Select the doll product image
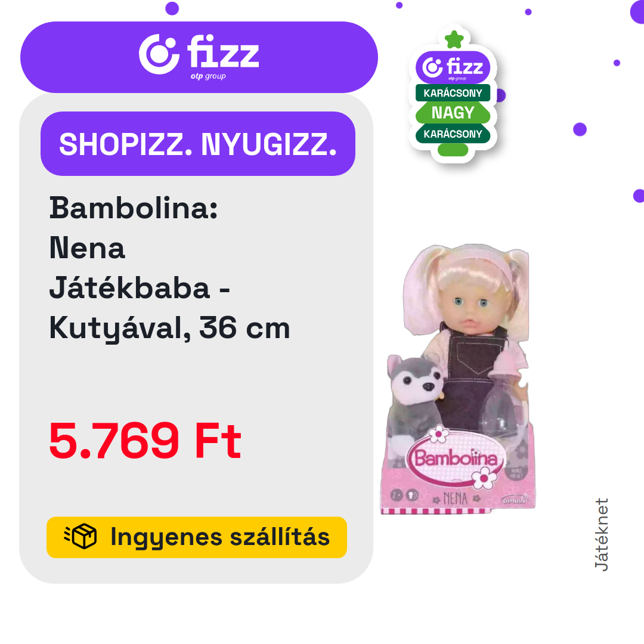 tap(458, 379)
